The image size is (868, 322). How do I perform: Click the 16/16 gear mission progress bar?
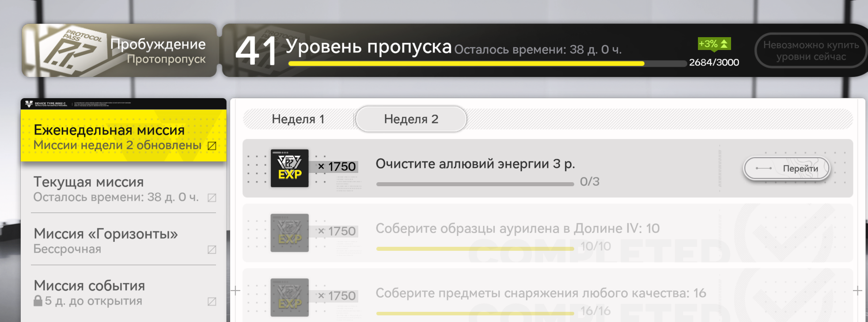pos(475,313)
